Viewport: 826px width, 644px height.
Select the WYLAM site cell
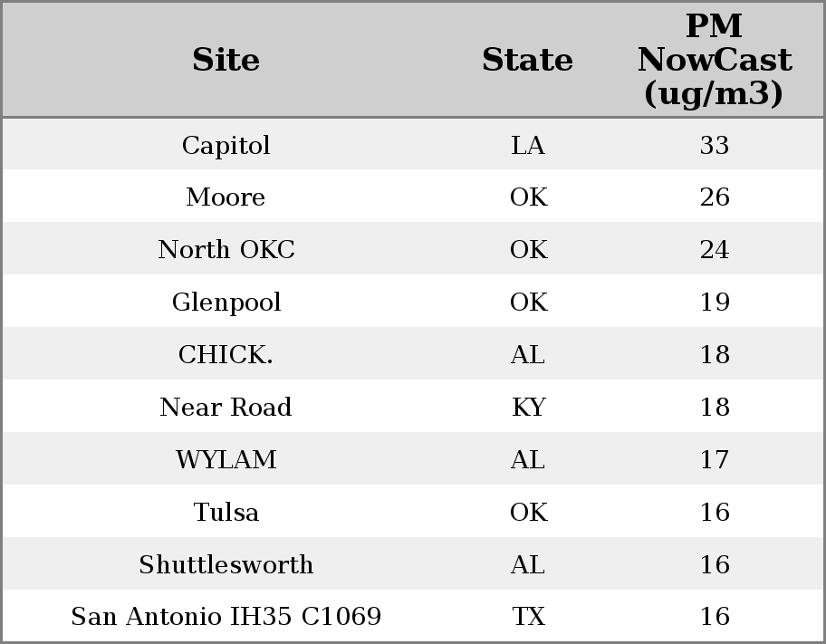[226, 460]
